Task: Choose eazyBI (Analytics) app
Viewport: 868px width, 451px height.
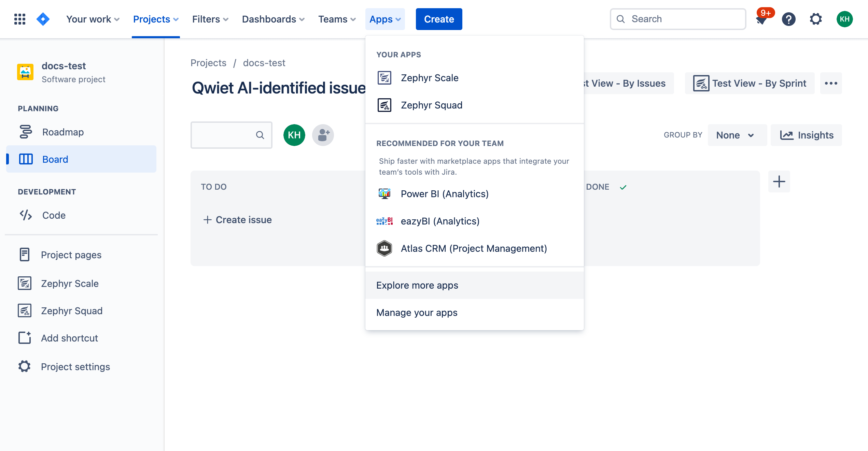Action: coord(475,221)
